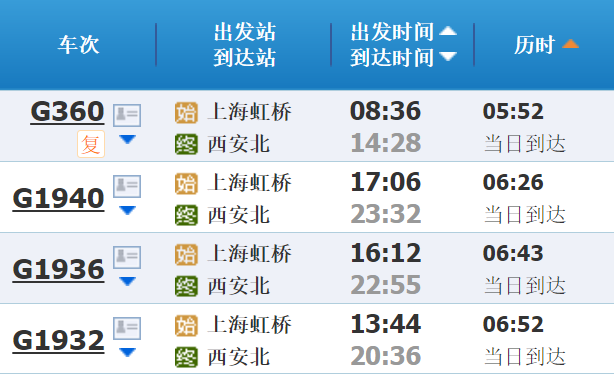Click the 复 badge under G360

coord(91,144)
